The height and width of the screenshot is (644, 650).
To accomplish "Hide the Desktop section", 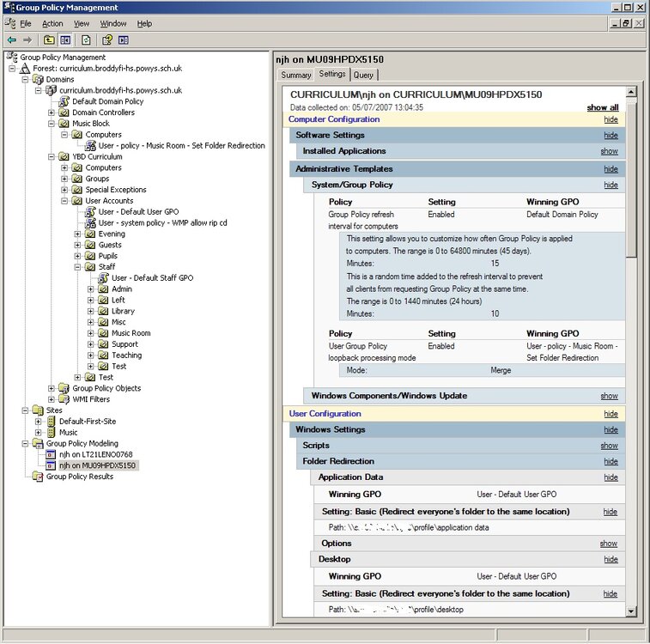I will (611, 560).
